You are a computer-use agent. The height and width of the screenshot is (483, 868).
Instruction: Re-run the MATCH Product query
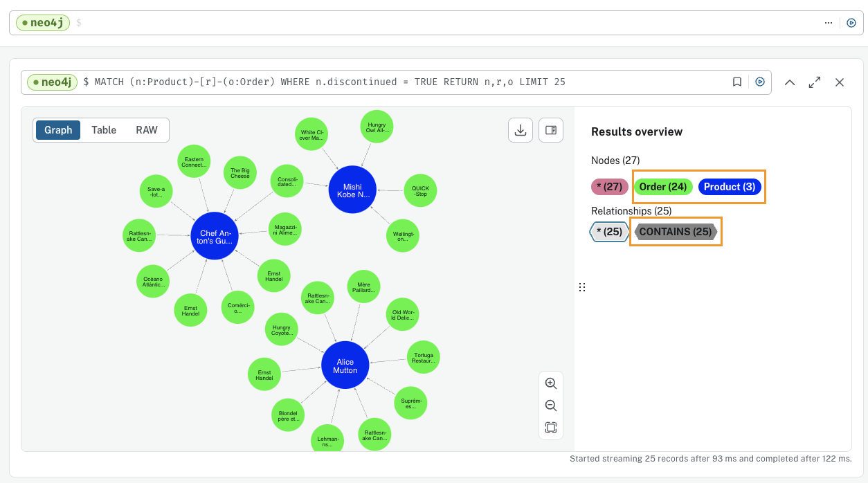(x=760, y=82)
